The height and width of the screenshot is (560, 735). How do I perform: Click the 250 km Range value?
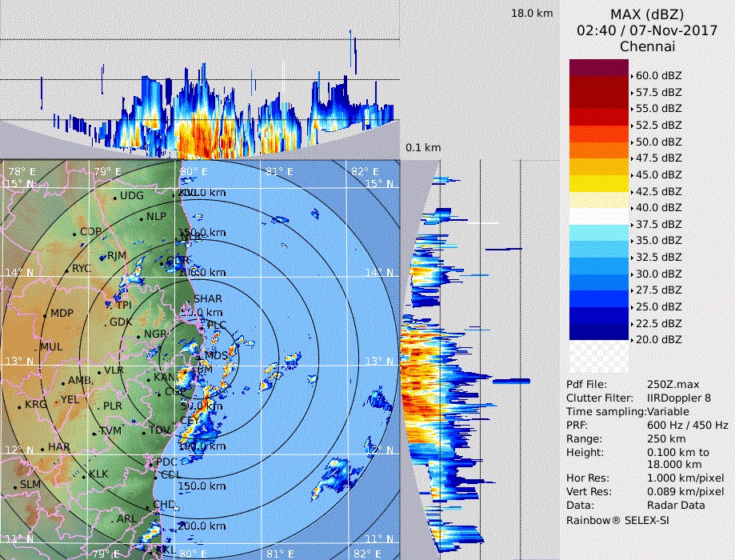point(666,439)
